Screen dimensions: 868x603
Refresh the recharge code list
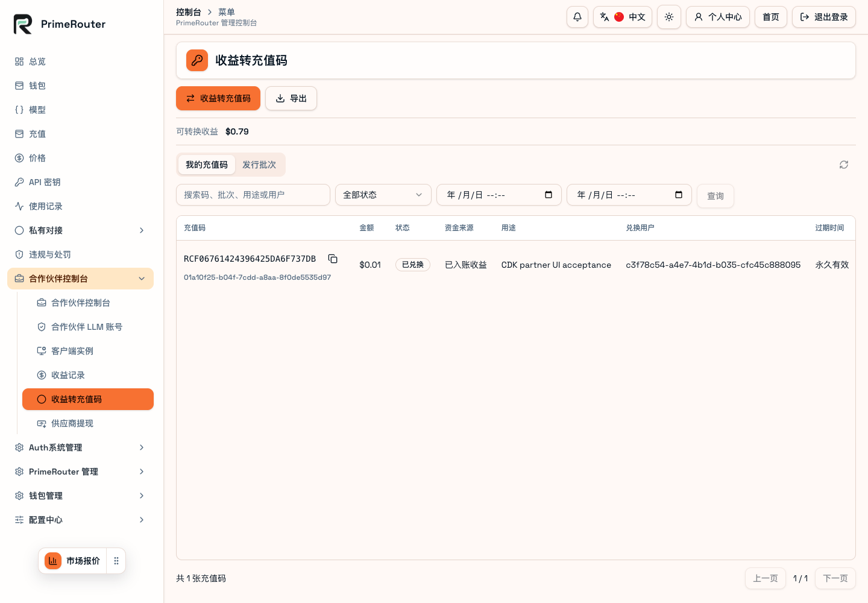coord(844,165)
